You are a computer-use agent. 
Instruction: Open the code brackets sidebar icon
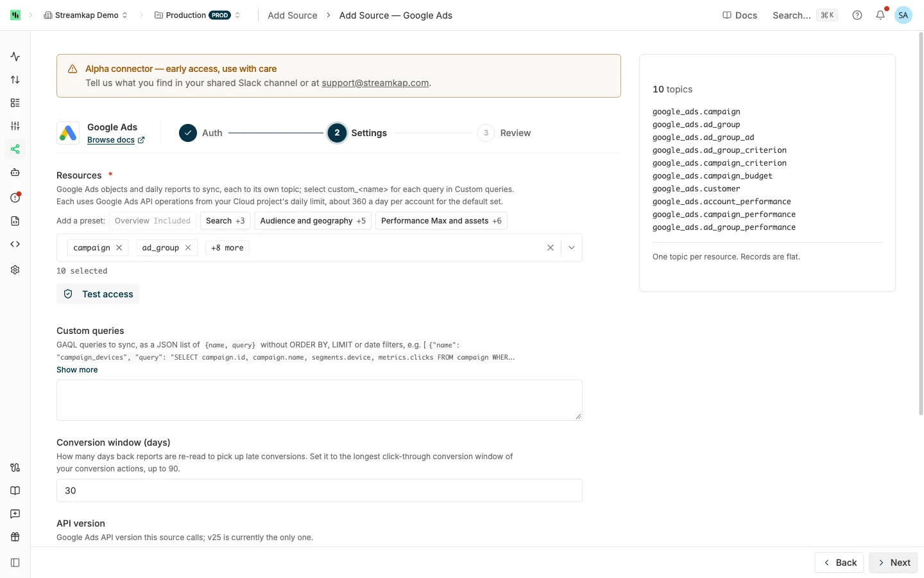(x=15, y=244)
